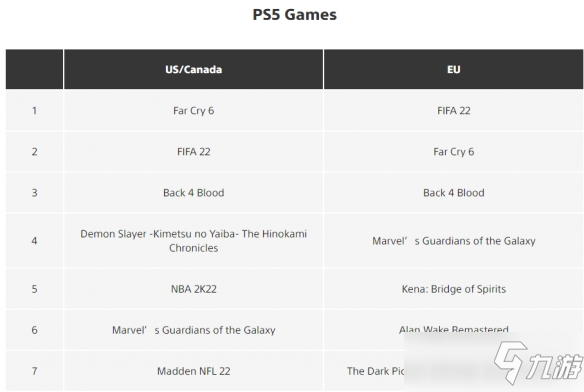Click FIFA 22 in US/Canada column

coord(194,152)
